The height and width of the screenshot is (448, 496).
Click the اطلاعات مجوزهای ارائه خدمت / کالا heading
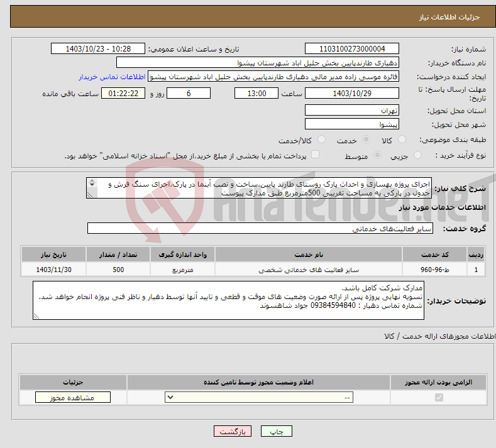439,336
